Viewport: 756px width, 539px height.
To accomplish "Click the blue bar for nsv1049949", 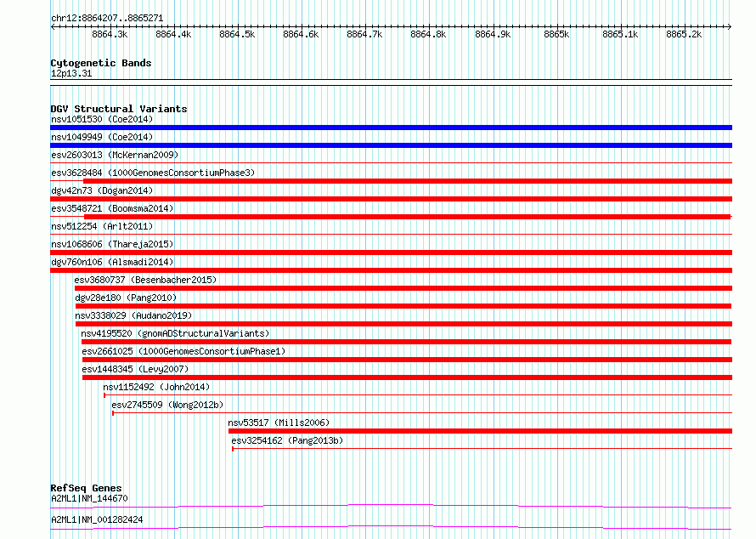I will click(x=391, y=145).
